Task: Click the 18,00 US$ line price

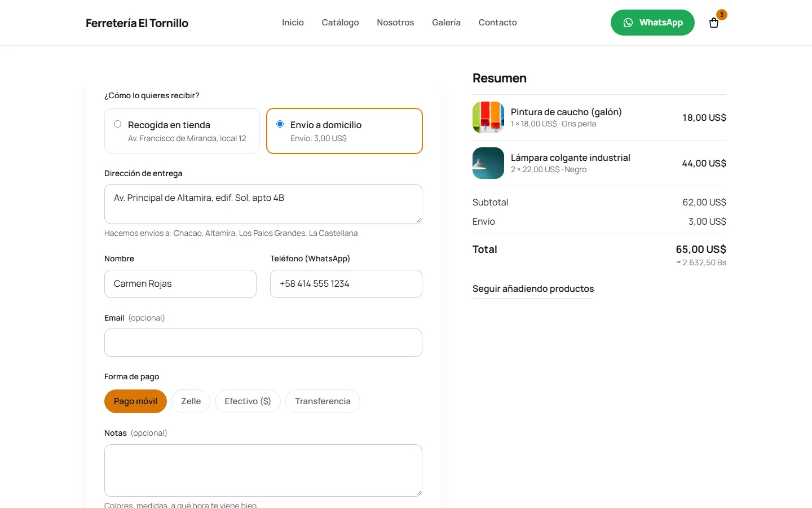Action: [704, 117]
